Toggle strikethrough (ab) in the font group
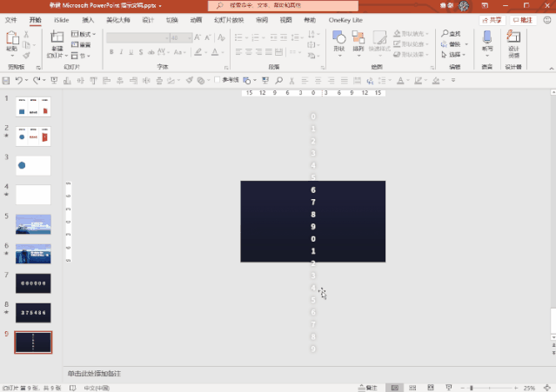The image size is (556, 392). [151, 52]
